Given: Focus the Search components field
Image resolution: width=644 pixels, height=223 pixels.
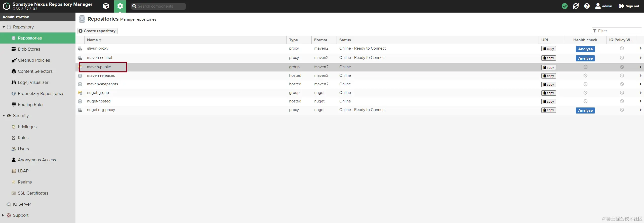Looking at the screenshot, I should point(158,6).
